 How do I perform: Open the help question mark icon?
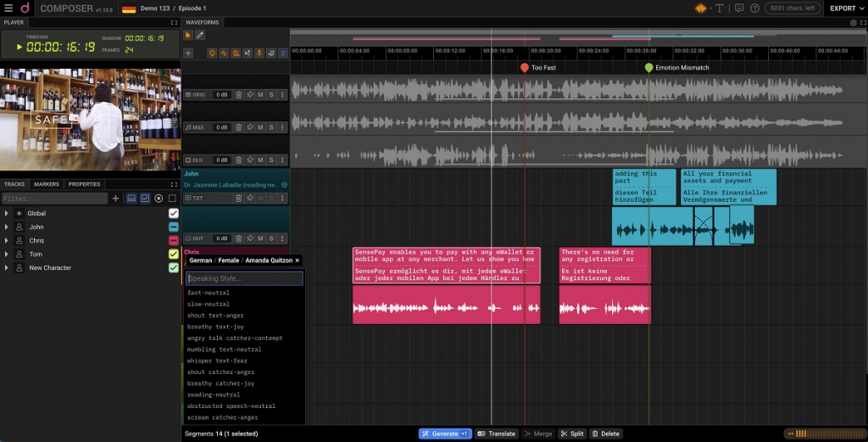click(754, 8)
